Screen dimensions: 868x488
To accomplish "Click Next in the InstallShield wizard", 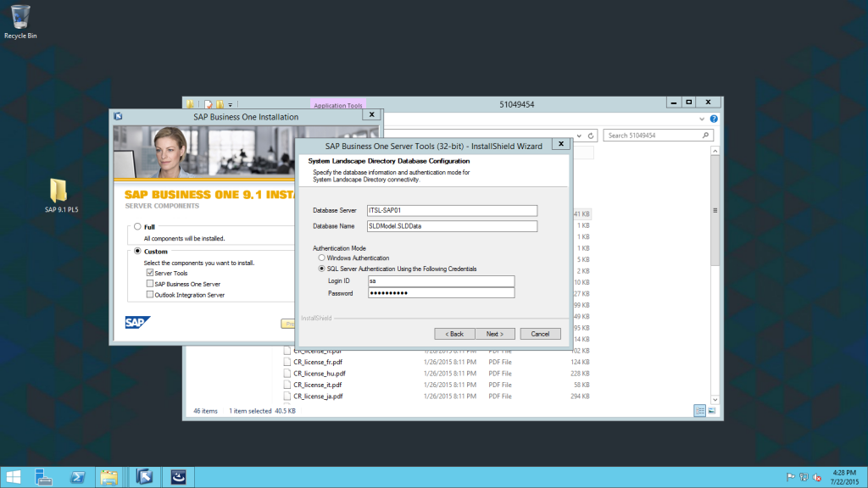I will point(495,334).
